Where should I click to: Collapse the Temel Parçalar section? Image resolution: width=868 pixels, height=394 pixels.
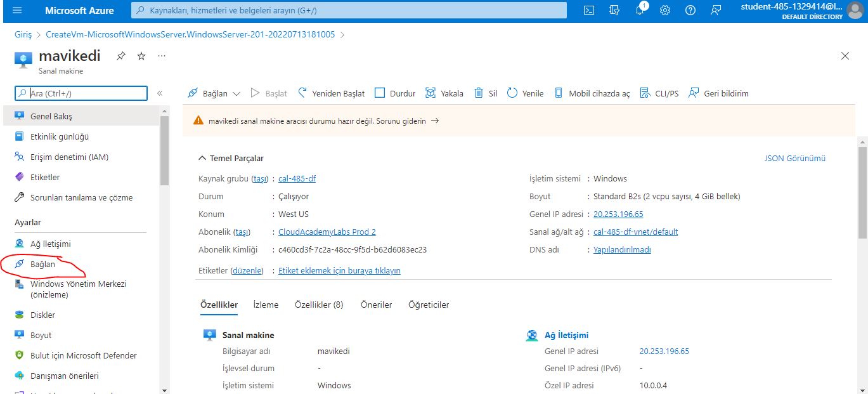(x=231, y=158)
